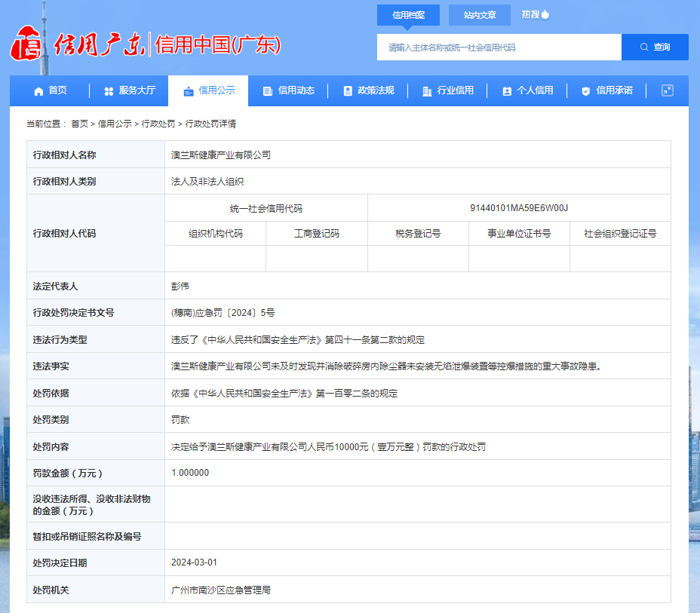This screenshot has width=700, height=613.
Task: Open the 热搜 hot searches link
Action: (x=536, y=15)
